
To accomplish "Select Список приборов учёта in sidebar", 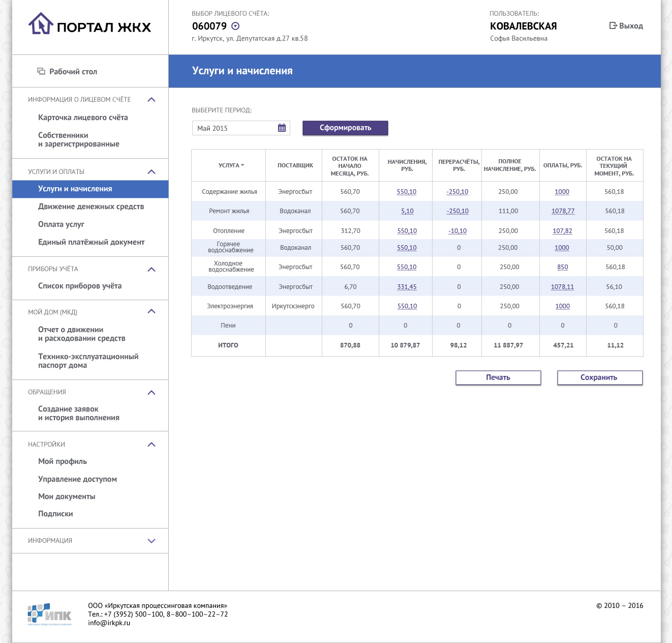I will pos(80,286).
